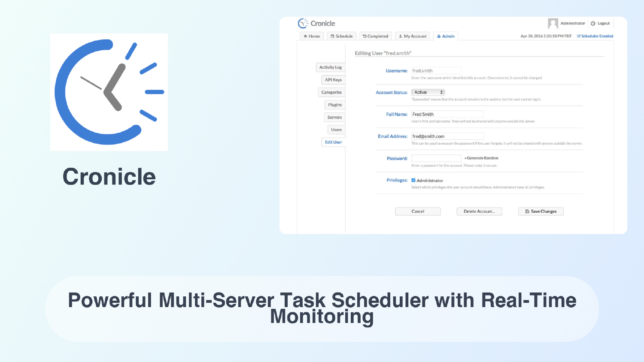644x362 pixels.
Task: Select Users in the admin sidebar
Action: coord(336,130)
